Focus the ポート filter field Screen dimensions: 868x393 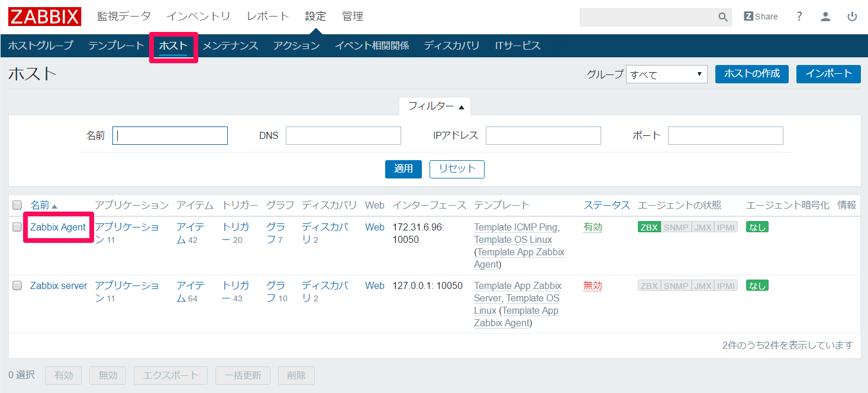[x=725, y=135]
